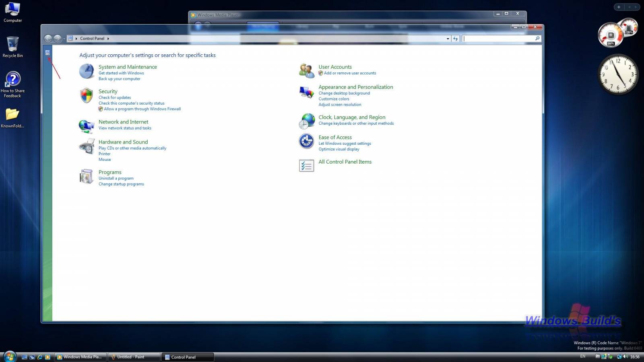Click Get started with Windows
644x362 pixels.
click(x=121, y=73)
